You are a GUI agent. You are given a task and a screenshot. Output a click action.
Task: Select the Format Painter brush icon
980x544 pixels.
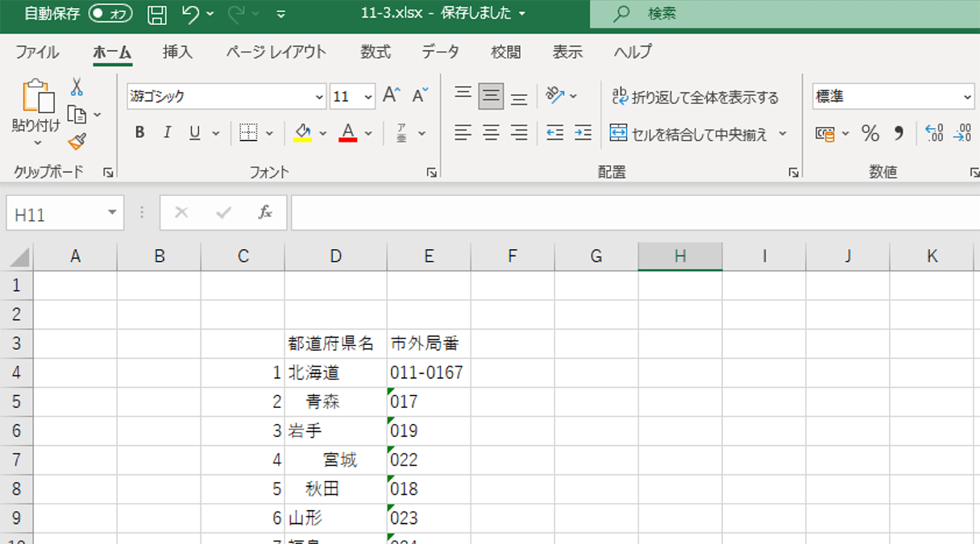(x=77, y=142)
